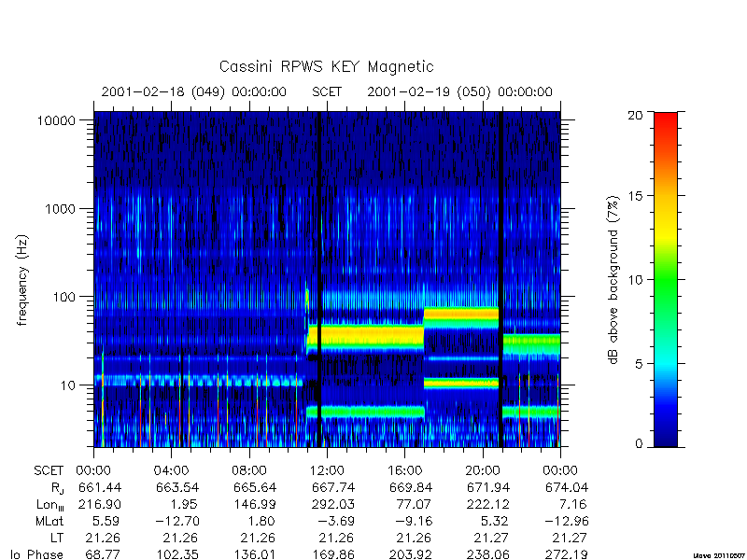Screen dimensions: 747x560
Task: Click the longitude value 216.90
Action: (x=100, y=504)
